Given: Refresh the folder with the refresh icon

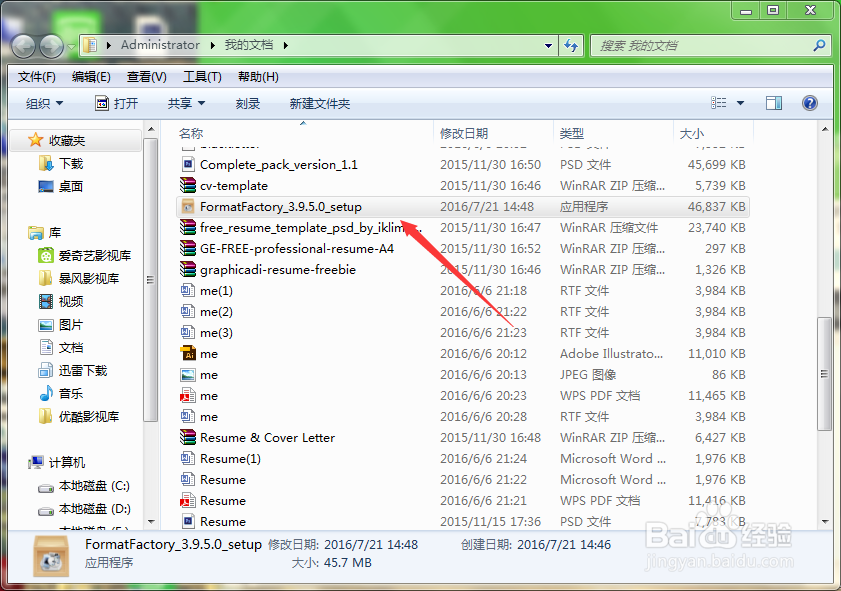Looking at the screenshot, I should point(571,46).
